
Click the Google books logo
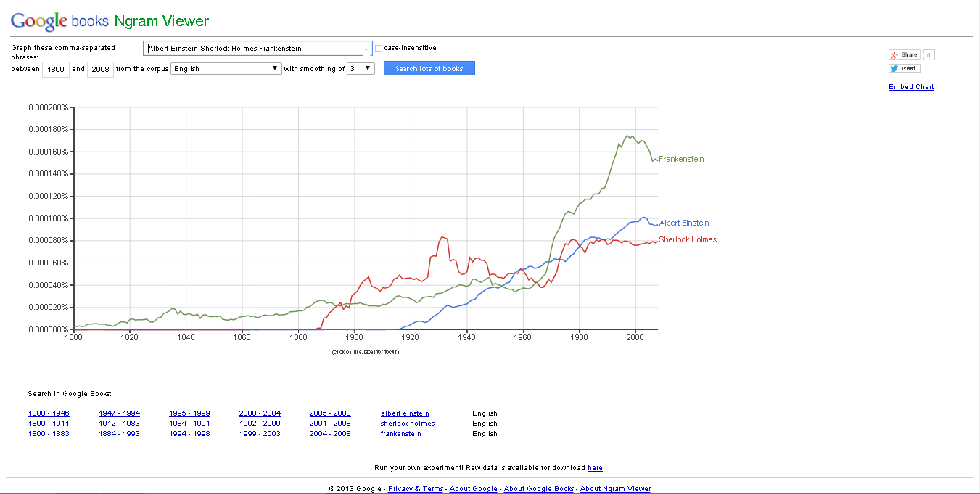click(59, 21)
